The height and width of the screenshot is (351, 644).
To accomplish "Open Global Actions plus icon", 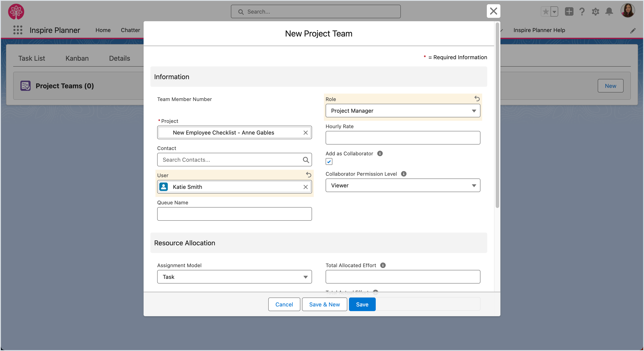I will pyautogui.click(x=569, y=11).
